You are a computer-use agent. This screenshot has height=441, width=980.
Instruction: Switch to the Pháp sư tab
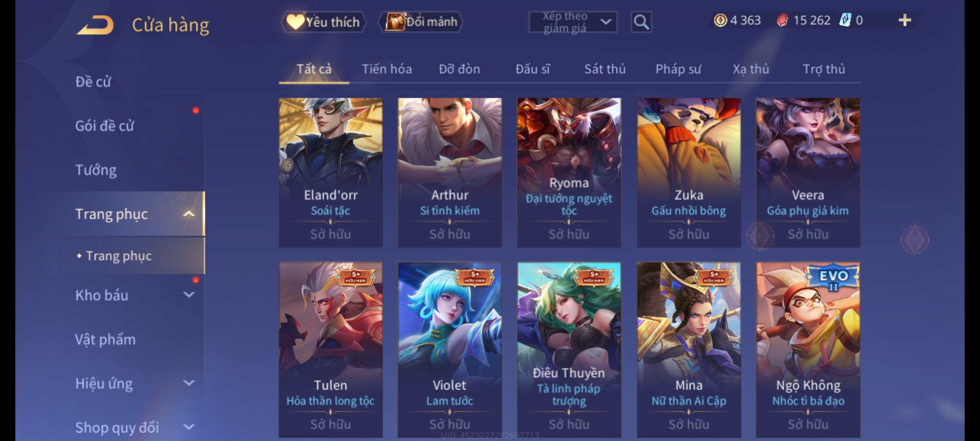(x=678, y=69)
